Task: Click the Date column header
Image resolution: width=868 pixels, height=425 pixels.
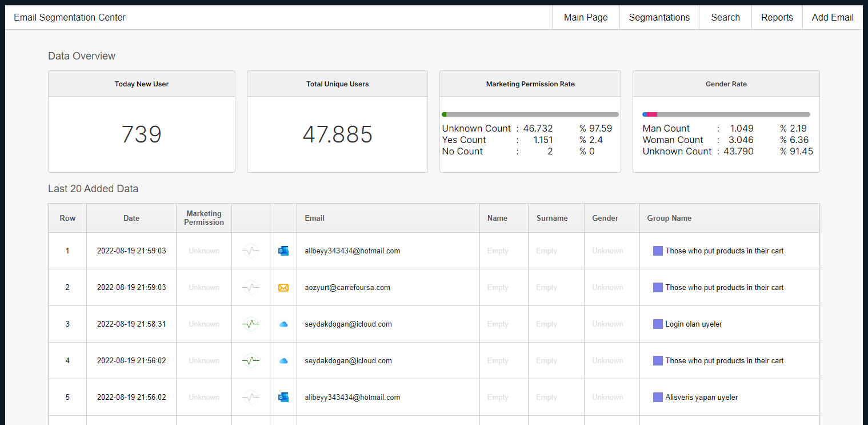Action: (131, 218)
